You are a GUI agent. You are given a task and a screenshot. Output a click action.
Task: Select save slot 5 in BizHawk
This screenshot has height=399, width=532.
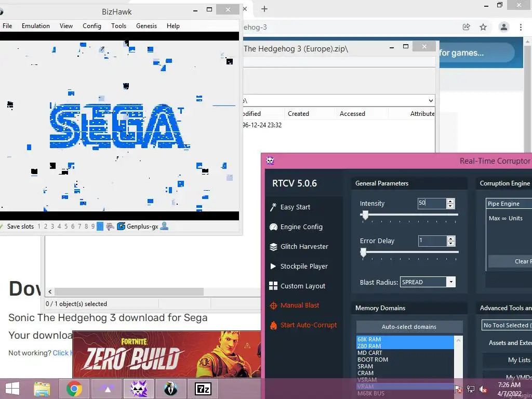66,227
